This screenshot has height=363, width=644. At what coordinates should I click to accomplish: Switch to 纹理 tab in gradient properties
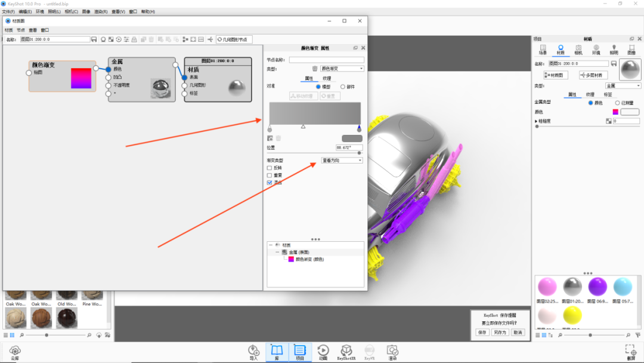coord(327,78)
